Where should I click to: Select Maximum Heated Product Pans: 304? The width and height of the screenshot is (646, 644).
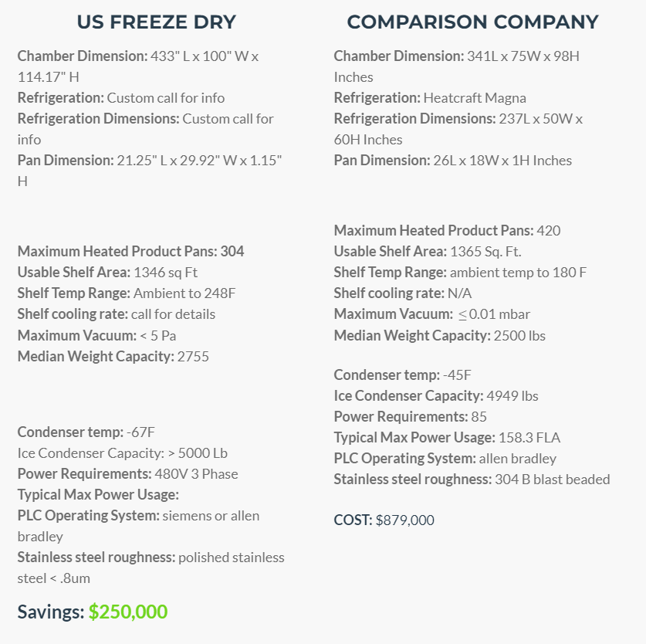click(130, 251)
